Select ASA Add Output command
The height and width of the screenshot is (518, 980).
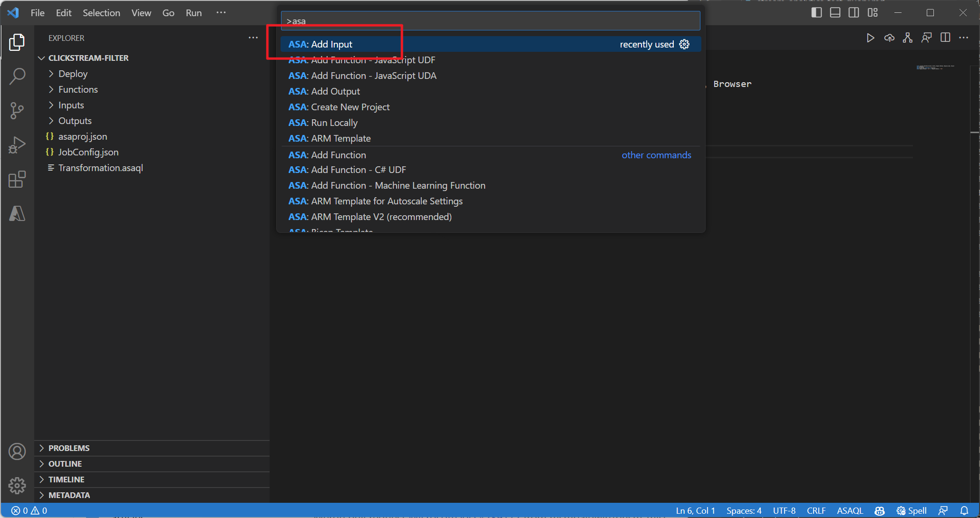(x=324, y=91)
